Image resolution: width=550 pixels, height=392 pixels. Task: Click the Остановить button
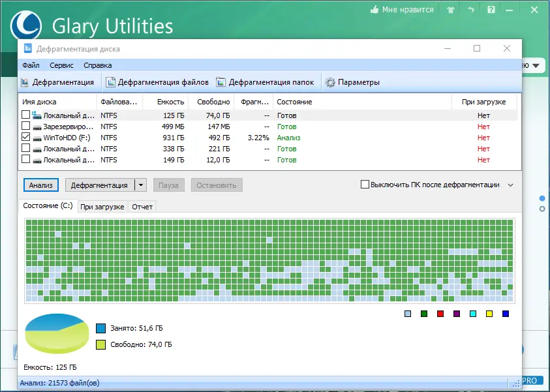(217, 185)
